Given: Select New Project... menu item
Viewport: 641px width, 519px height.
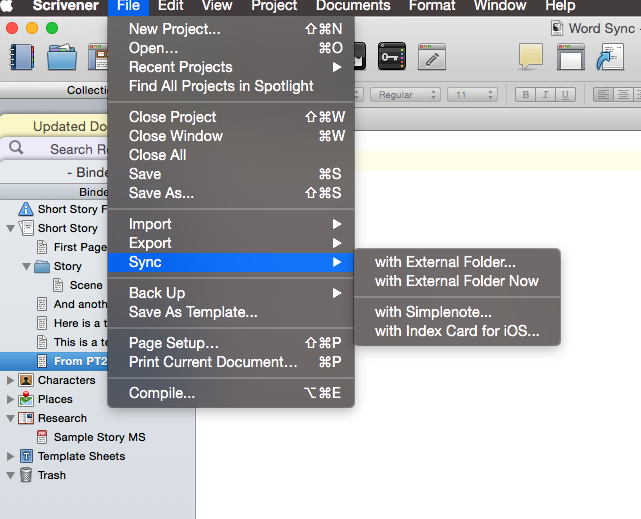Looking at the screenshot, I should (231, 29).
